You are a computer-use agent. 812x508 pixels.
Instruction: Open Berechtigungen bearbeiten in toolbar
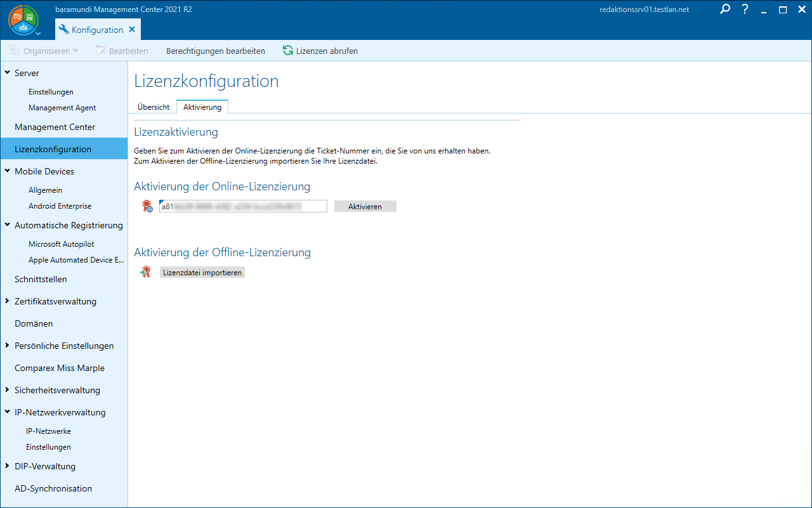[216, 51]
